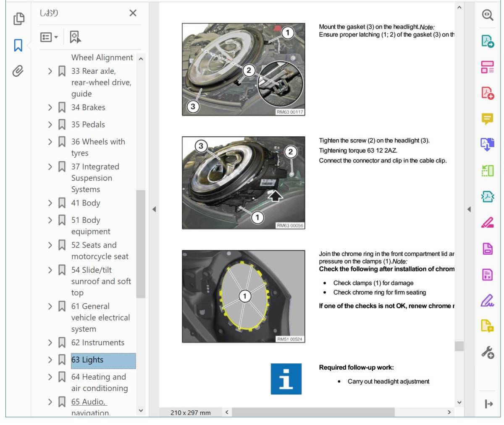Image resolution: width=504 pixels, height=425 pixels.
Task: Click the horizontal scroll right arrow
Action: click(449, 412)
